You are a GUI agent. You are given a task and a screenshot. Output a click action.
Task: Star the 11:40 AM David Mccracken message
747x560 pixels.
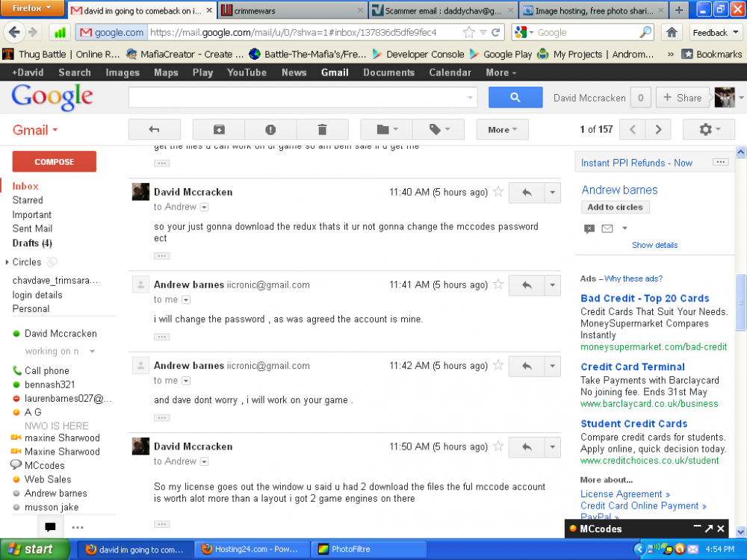pos(498,192)
